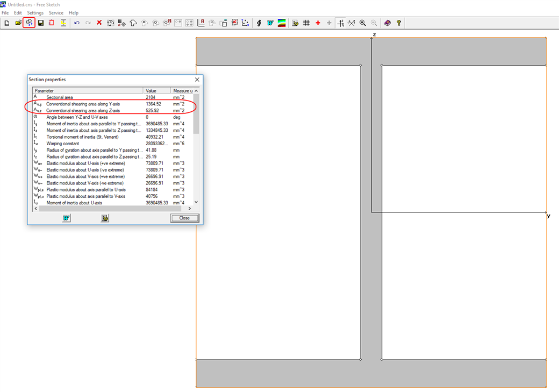Click the overlapping rectangles with arrow icon

[x=224, y=23]
